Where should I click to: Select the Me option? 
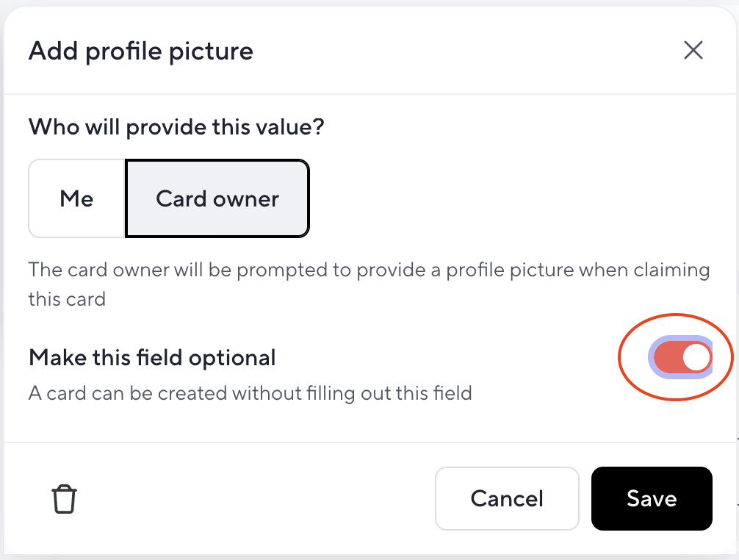pyautogui.click(x=77, y=198)
